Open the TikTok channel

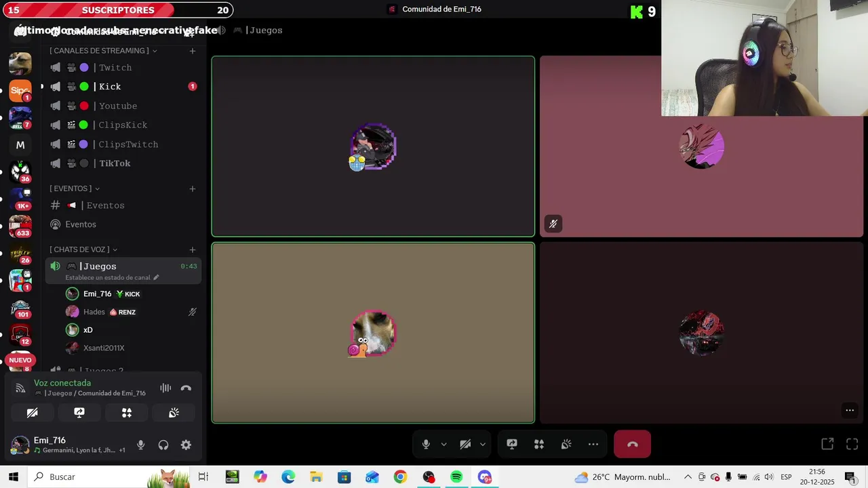click(x=123, y=163)
